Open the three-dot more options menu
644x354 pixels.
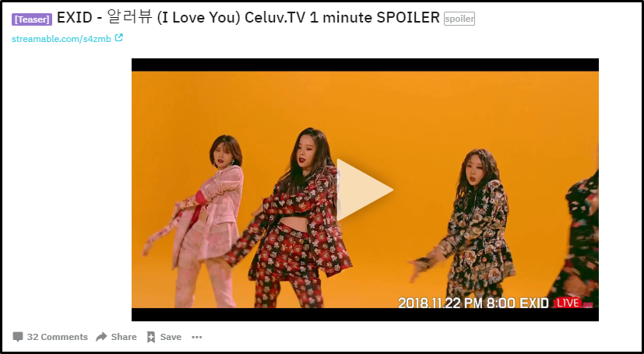pos(197,337)
